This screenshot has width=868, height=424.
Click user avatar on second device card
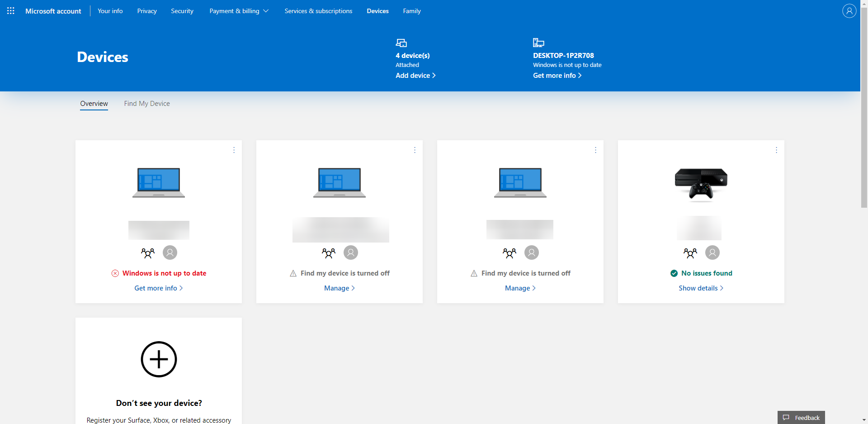[x=351, y=252]
